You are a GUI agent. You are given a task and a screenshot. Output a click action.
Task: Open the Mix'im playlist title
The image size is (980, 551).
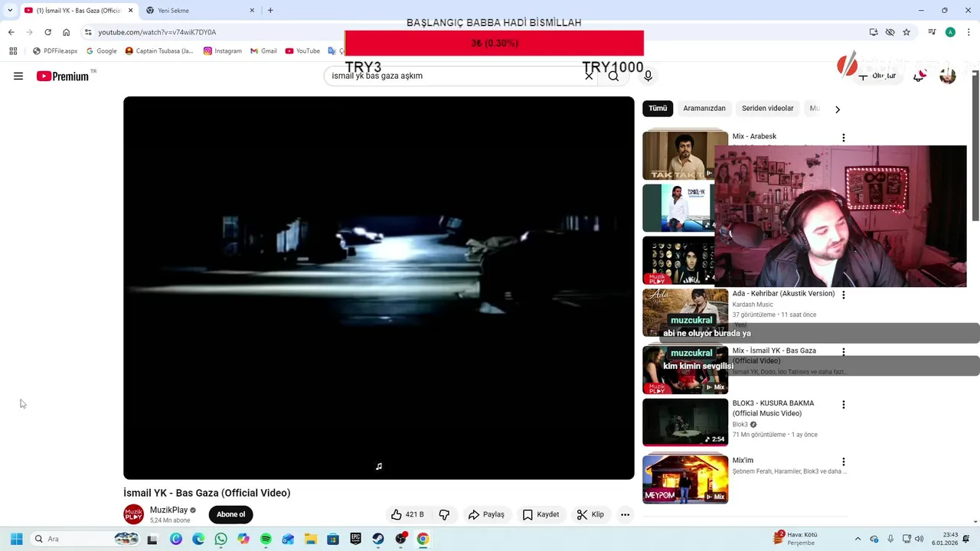743,461
